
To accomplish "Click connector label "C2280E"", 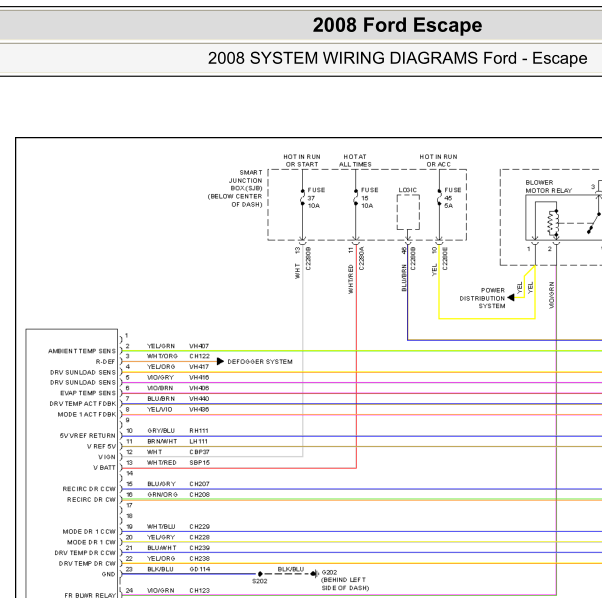I will coord(445,258).
